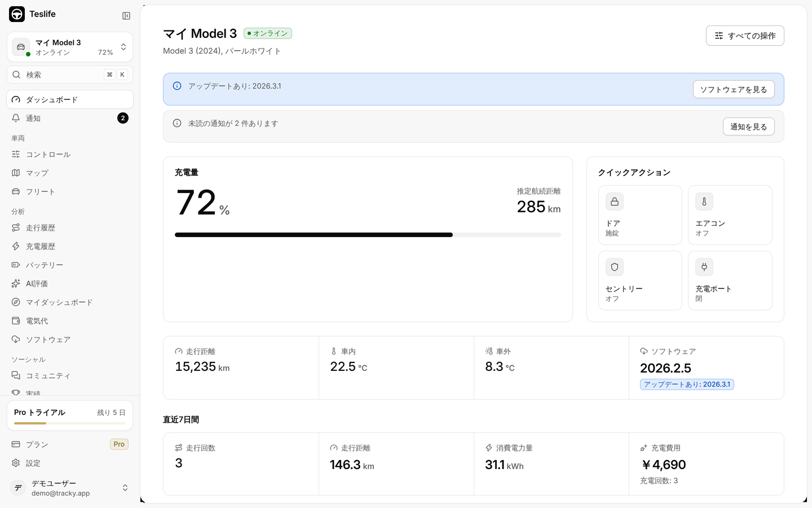Click the コミュニティ chat bubbles icon

(x=16, y=375)
